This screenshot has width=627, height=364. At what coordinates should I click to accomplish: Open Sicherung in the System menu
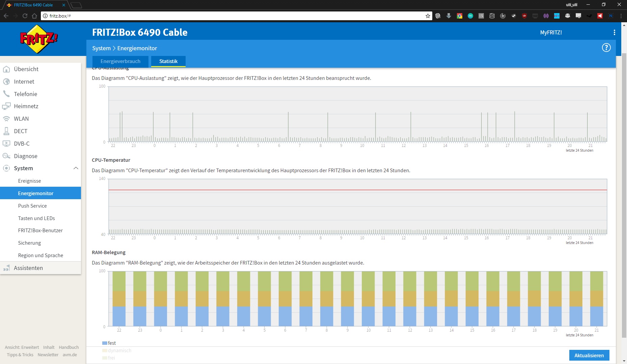[x=29, y=243]
